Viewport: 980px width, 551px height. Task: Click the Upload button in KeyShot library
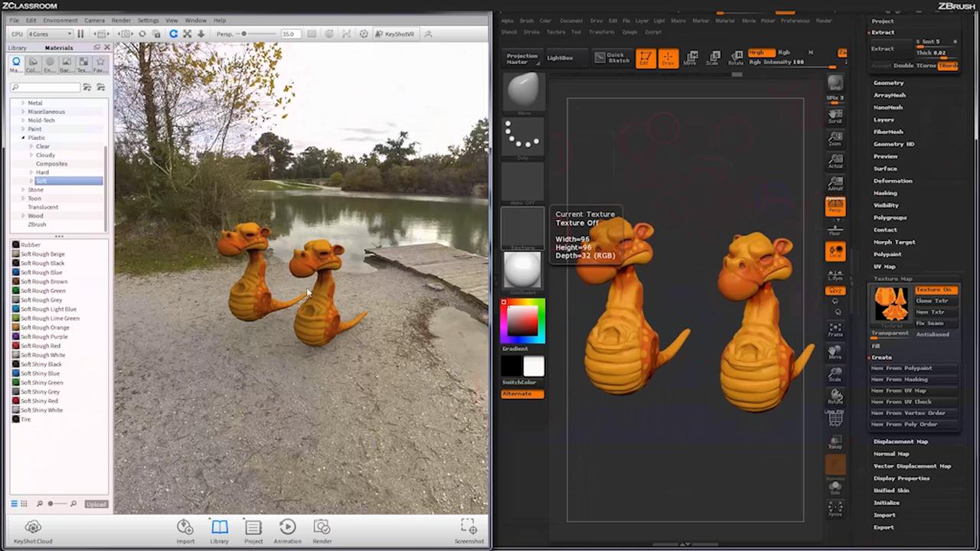(x=96, y=504)
